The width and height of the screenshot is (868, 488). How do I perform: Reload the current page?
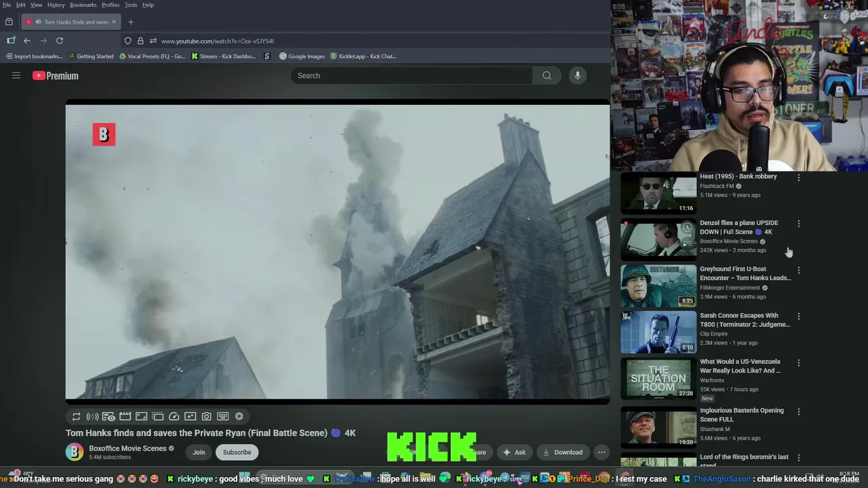pyautogui.click(x=60, y=41)
